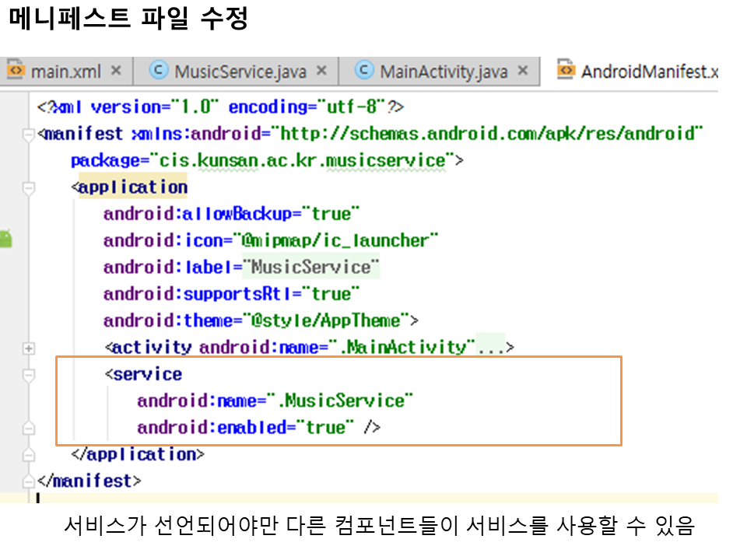Place cursor in android:enabled="true" line
Viewport: 747px width, 560px height.
(258, 428)
